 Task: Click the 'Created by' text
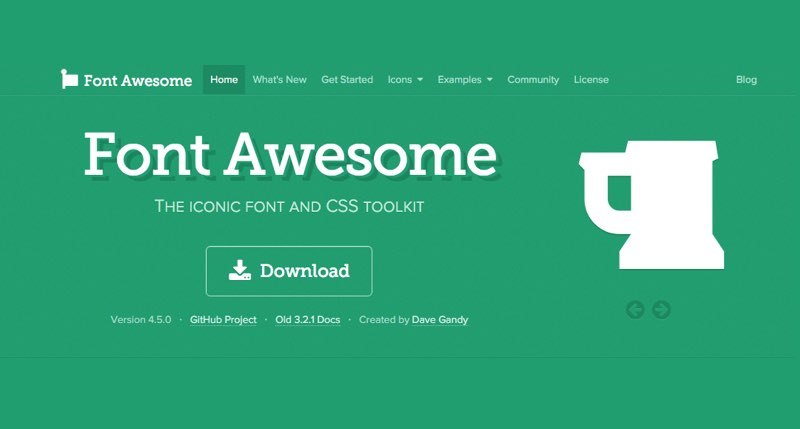[x=384, y=320]
